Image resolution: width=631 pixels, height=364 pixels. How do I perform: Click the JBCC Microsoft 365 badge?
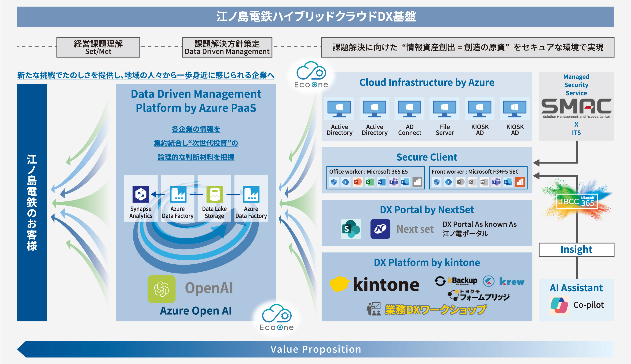(x=577, y=201)
